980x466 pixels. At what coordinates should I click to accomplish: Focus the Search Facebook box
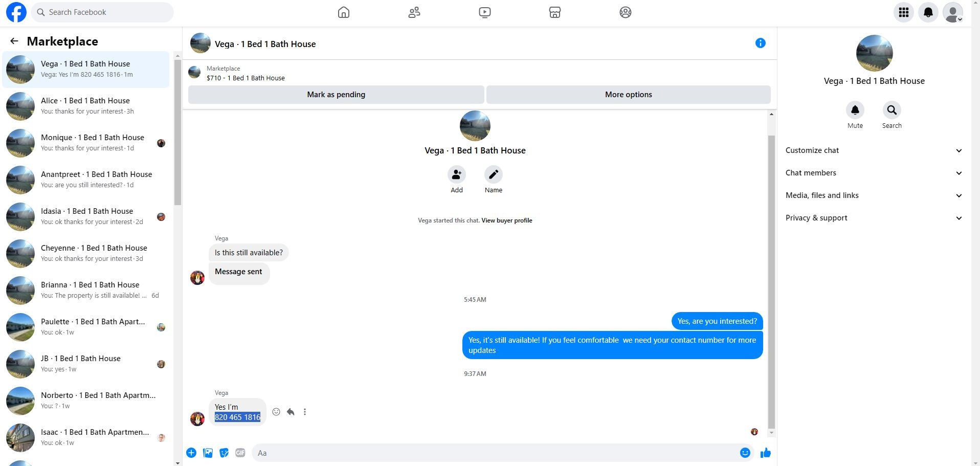tap(102, 12)
